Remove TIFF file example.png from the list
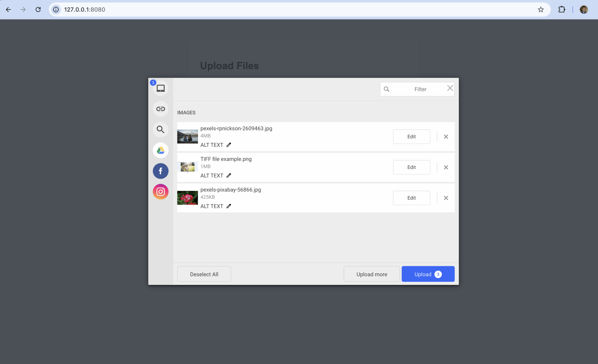The width and height of the screenshot is (598, 364). point(446,167)
